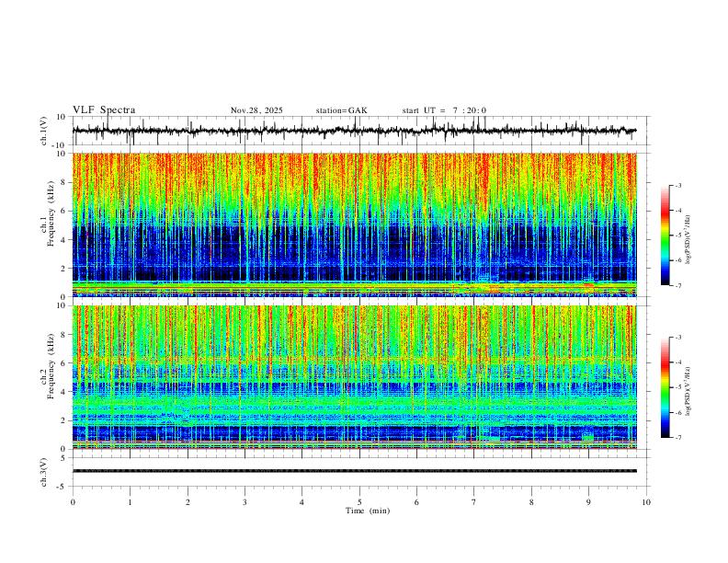Click inside the ch.1 spectrogram panel
This screenshot has width=728, height=563.
point(354,224)
